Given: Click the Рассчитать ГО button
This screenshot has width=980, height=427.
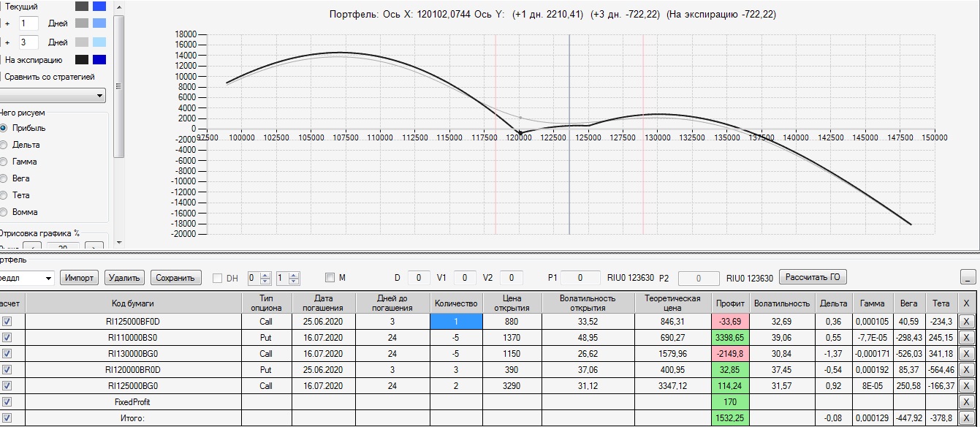Looking at the screenshot, I should 813,277.
